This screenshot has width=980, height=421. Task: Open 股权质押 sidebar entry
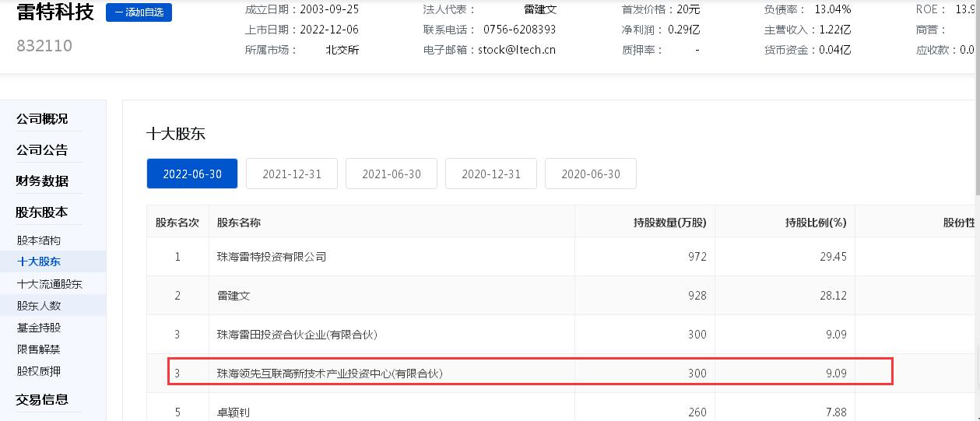pos(39,371)
